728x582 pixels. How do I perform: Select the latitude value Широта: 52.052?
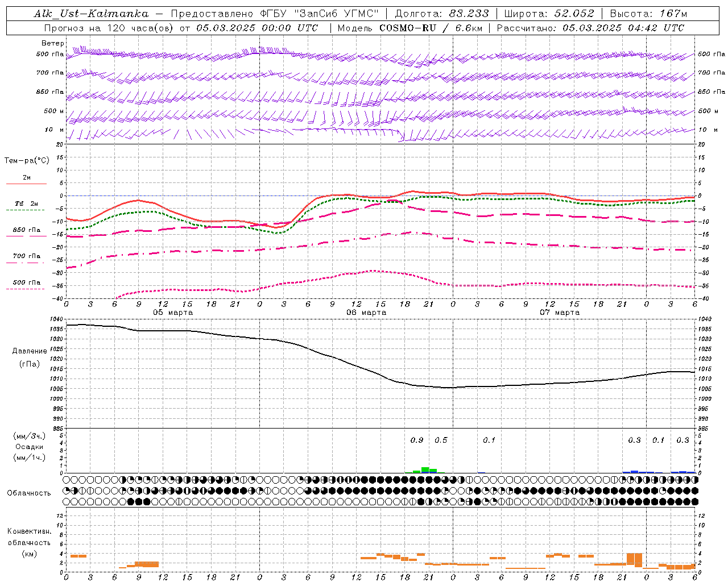(549, 14)
